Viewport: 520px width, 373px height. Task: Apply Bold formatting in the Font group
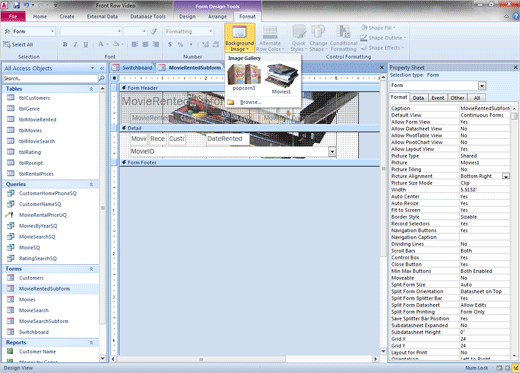point(65,44)
